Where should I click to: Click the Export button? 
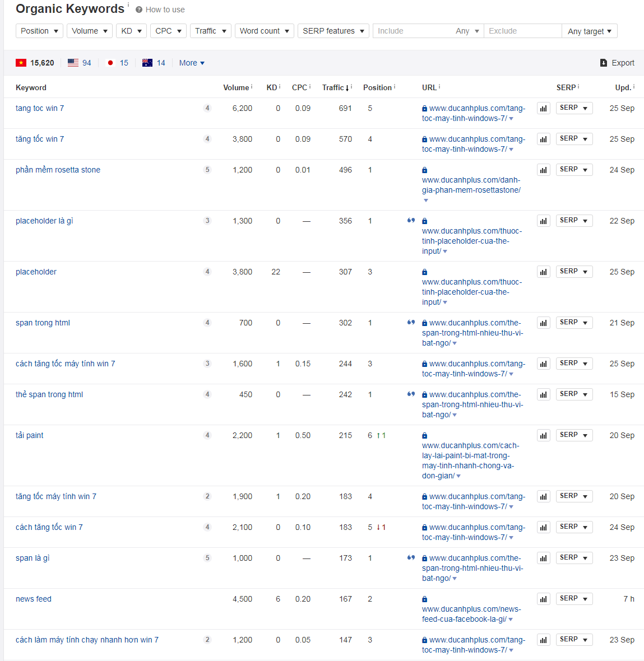point(617,63)
